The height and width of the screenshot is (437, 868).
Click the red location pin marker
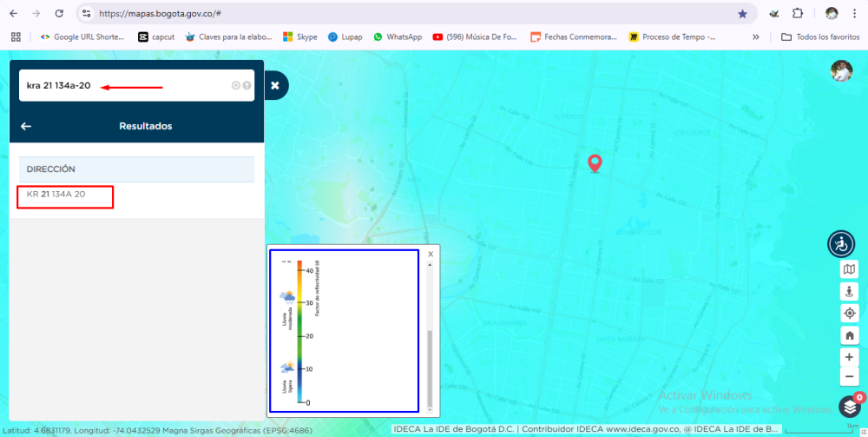click(x=595, y=162)
